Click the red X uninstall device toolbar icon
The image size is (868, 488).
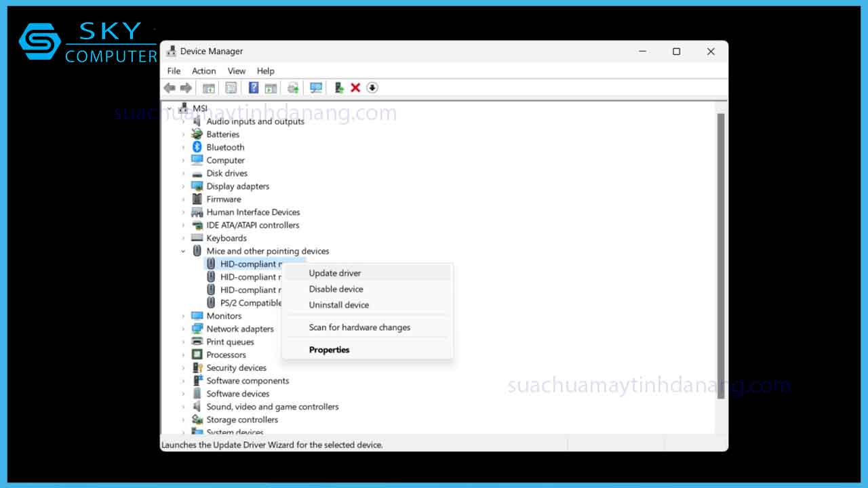point(355,88)
